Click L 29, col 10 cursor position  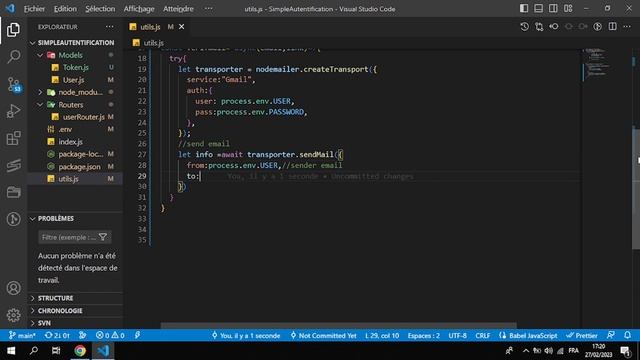point(382,336)
